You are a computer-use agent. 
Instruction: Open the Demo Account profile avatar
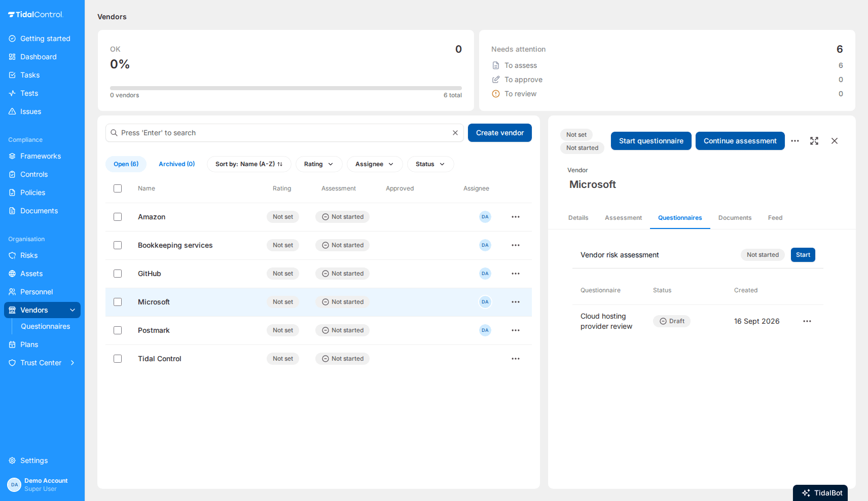coord(14,485)
